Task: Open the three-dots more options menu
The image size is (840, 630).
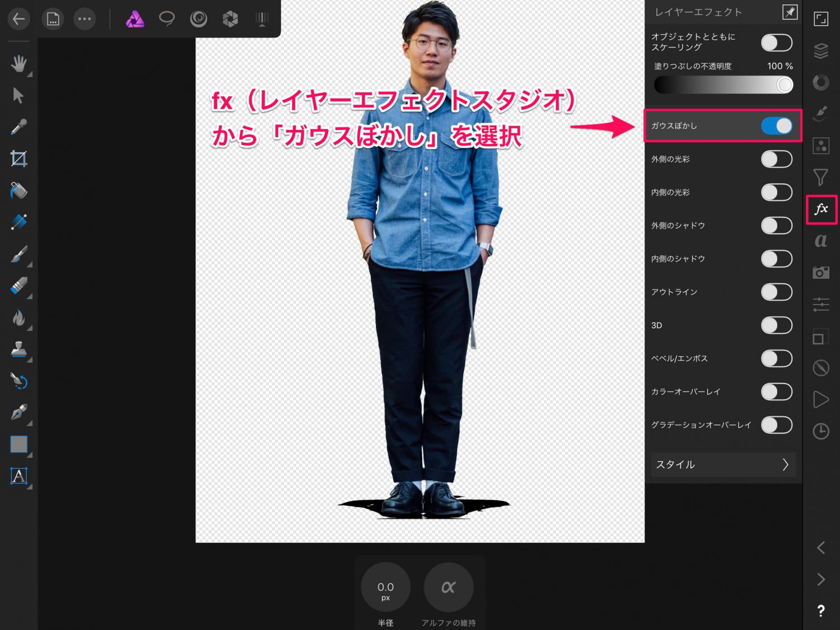Action: 85,20
